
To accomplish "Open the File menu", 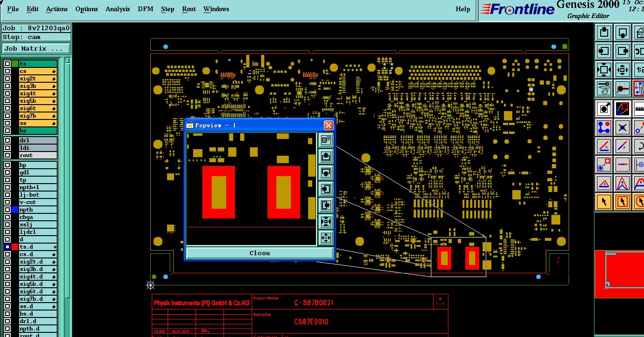I will pyautogui.click(x=13, y=9).
